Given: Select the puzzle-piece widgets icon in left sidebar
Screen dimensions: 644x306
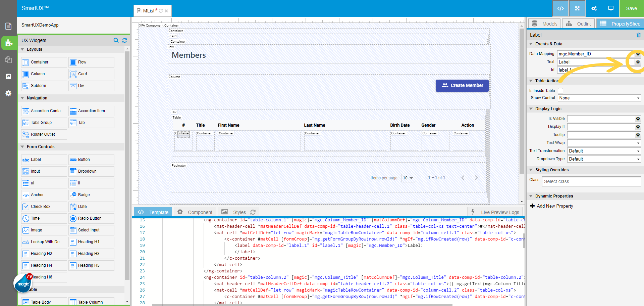Looking at the screenshot, I should coord(8,43).
